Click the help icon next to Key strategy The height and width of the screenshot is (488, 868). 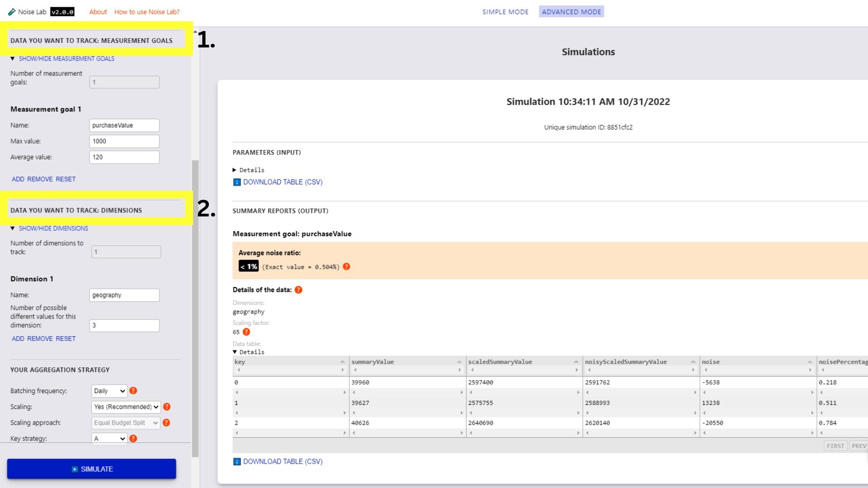(133, 438)
